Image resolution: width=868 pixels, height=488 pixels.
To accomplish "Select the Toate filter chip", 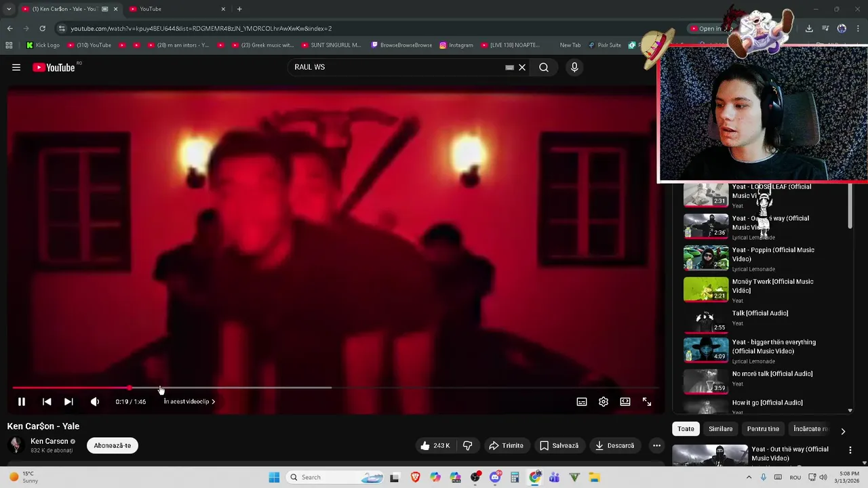I will [686, 429].
